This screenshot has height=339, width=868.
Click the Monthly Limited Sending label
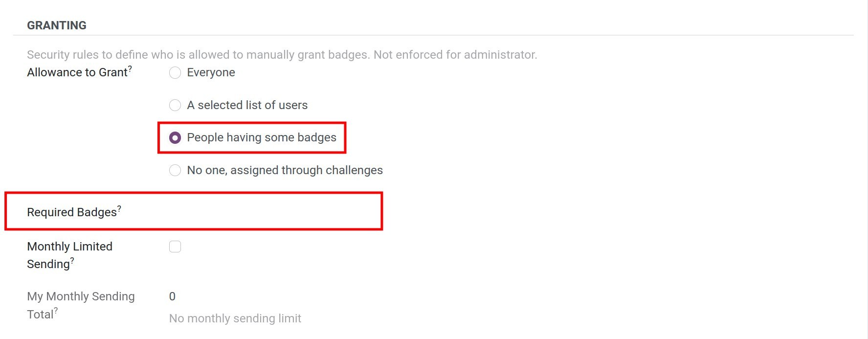coord(69,255)
